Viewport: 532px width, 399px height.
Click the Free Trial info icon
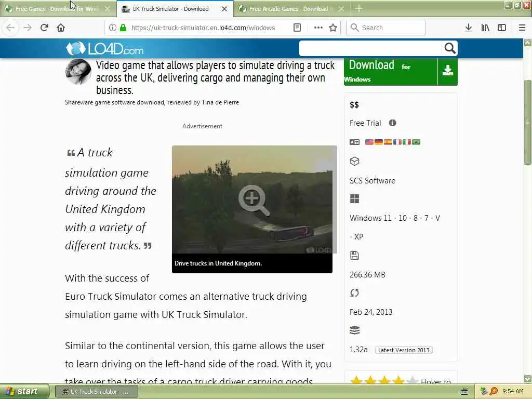pos(392,123)
